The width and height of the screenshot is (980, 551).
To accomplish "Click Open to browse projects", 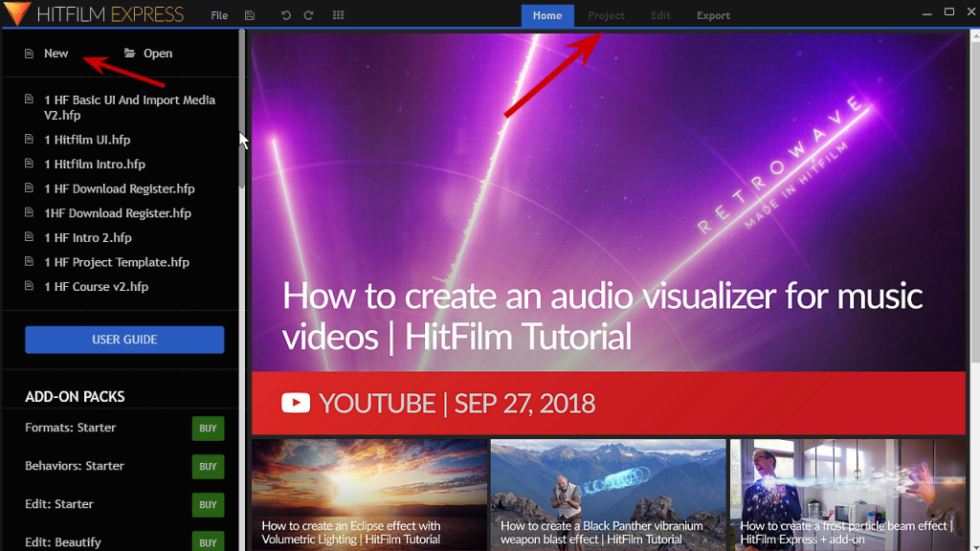I will 158,54.
